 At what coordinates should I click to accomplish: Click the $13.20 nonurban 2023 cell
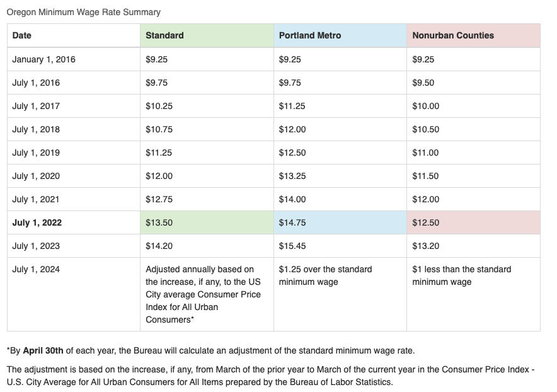coord(474,246)
